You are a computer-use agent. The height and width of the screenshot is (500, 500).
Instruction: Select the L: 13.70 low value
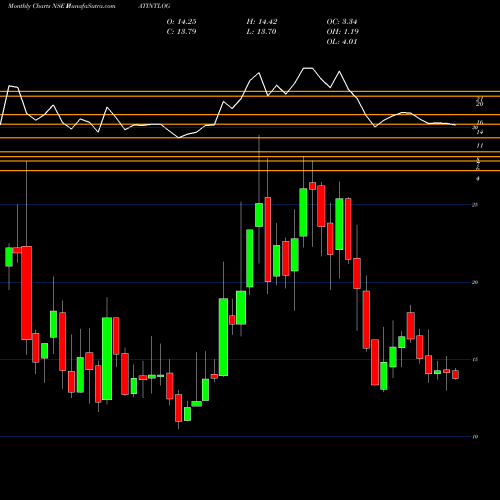click(x=262, y=32)
